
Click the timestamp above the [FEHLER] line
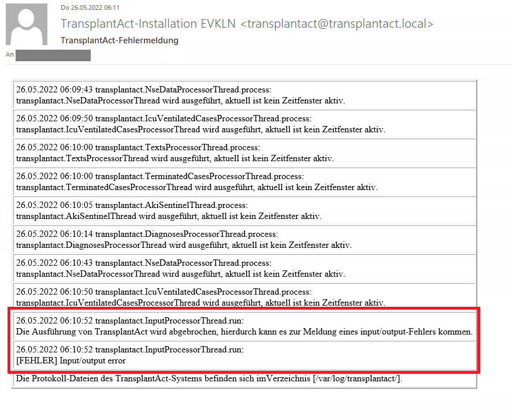54,350
